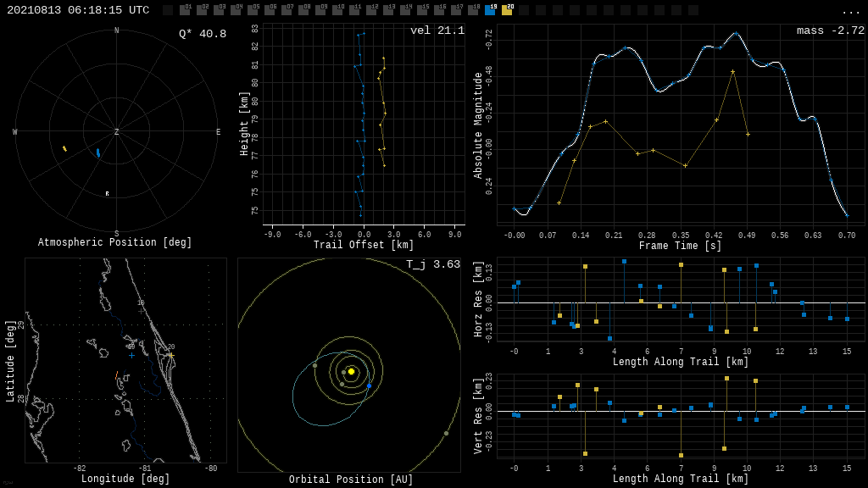Toggle the blue station 19 indicator
The height and width of the screenshot is (488, 868).
tap(489, 9)
